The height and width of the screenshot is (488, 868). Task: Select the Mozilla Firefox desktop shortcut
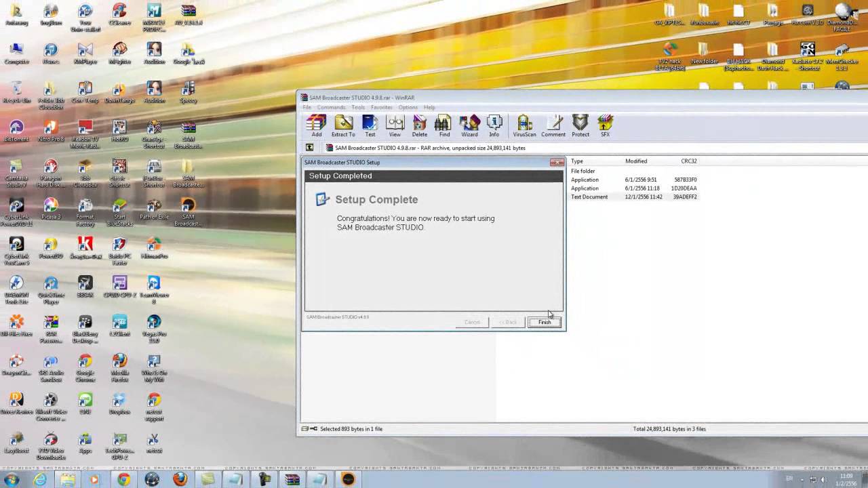pyautogui.click(x=119, y=369)
